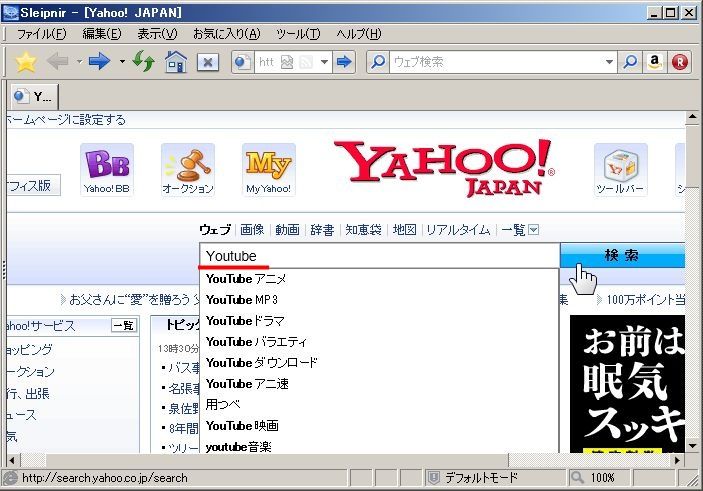Expand the 一覧 search category dropdown

tap(534, 230)
